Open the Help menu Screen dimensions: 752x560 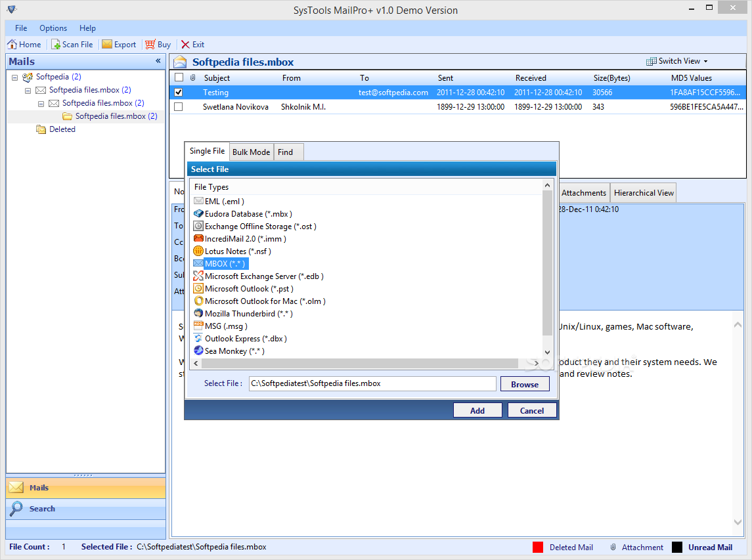(x=87, y=28)
